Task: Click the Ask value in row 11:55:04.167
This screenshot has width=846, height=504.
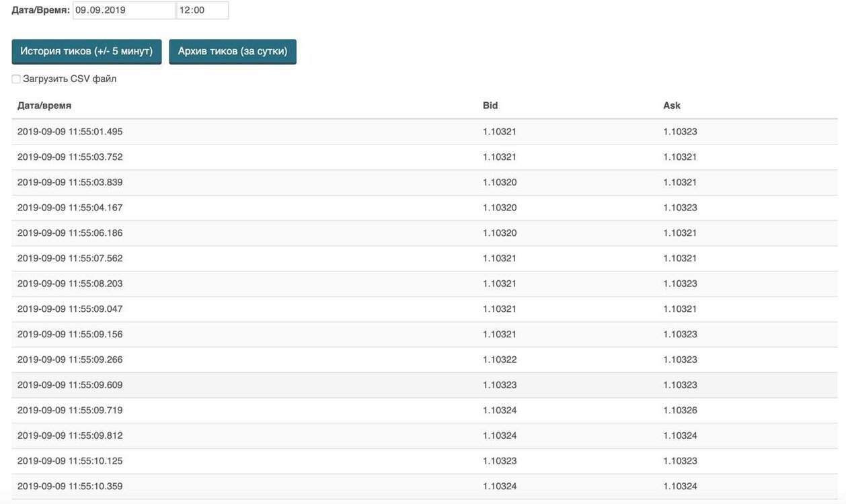Action: pyautogui.click(x=680, y=208)
